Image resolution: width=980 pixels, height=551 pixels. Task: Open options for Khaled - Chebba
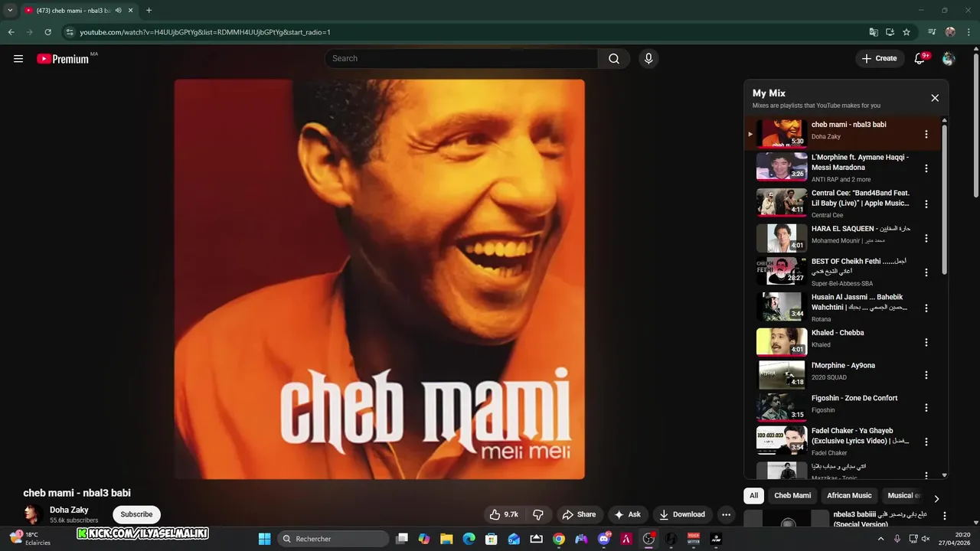coord(926,343)
